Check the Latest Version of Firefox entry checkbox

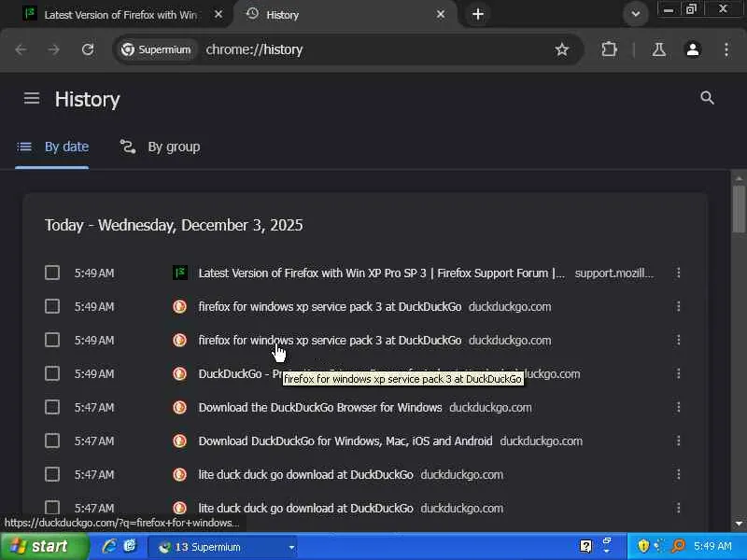(x=52, y=273)
